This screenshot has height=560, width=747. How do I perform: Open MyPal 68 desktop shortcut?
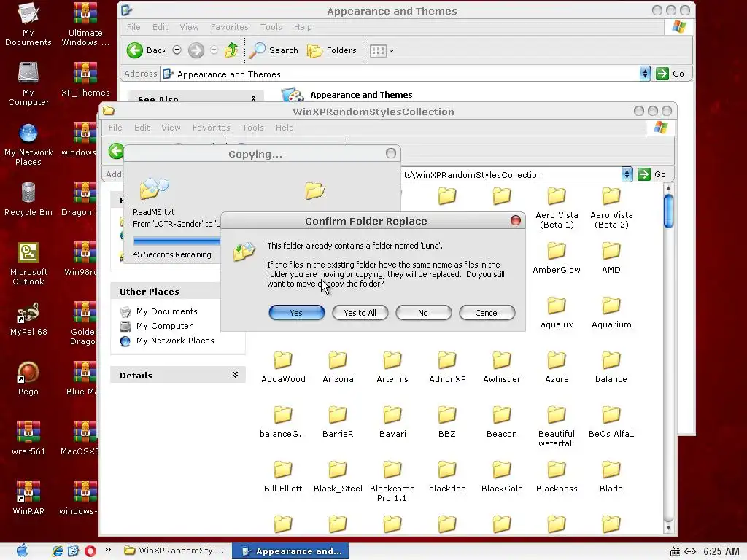28,319
